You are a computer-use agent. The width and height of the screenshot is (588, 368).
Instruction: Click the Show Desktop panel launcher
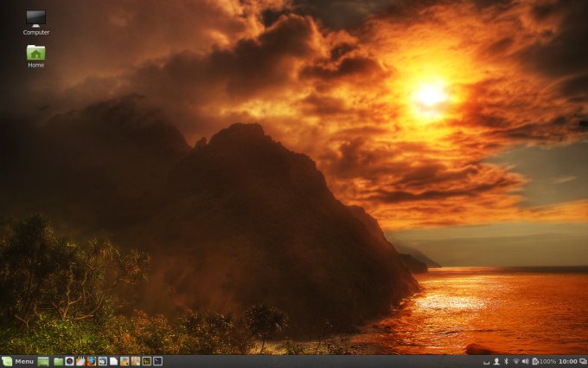pos(43,361)
